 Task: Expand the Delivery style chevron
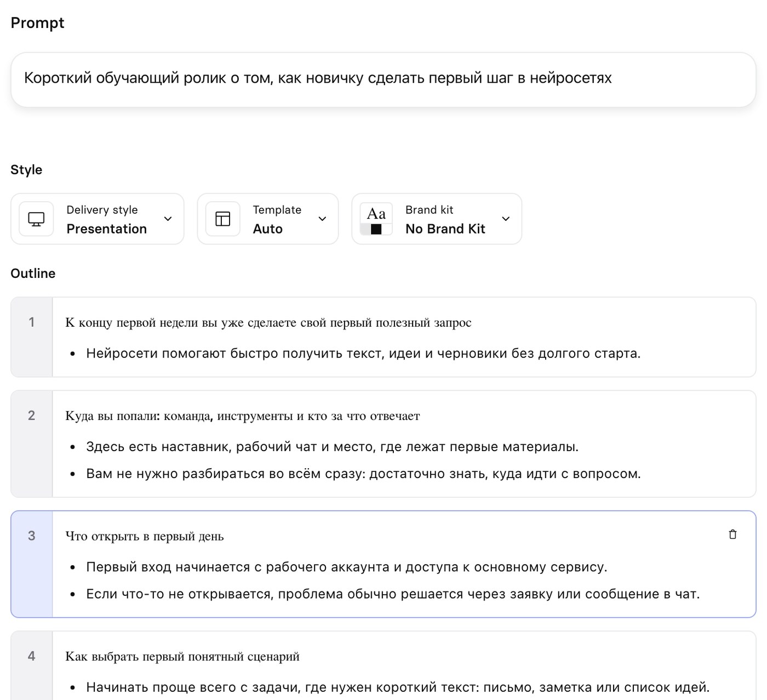168,219
